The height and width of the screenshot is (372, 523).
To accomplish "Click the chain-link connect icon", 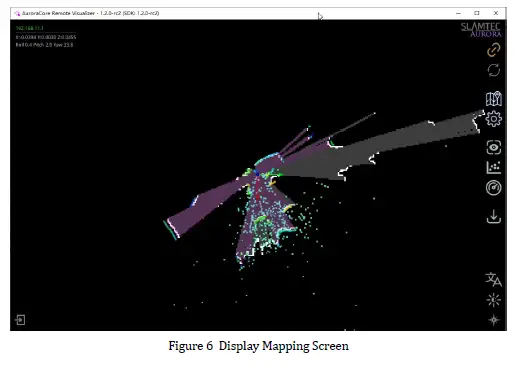I will [494, 50].
